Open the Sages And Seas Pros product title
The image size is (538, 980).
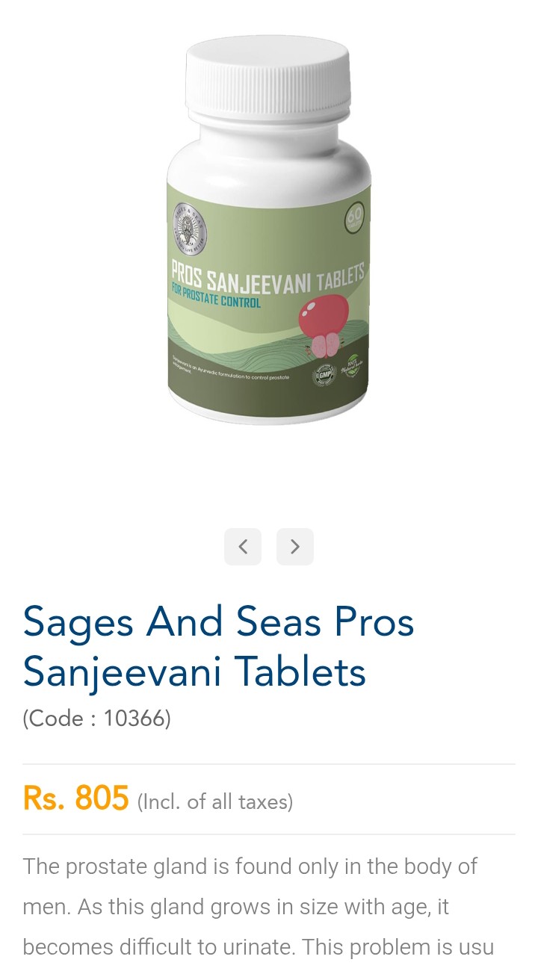click(x=218, y=646)
